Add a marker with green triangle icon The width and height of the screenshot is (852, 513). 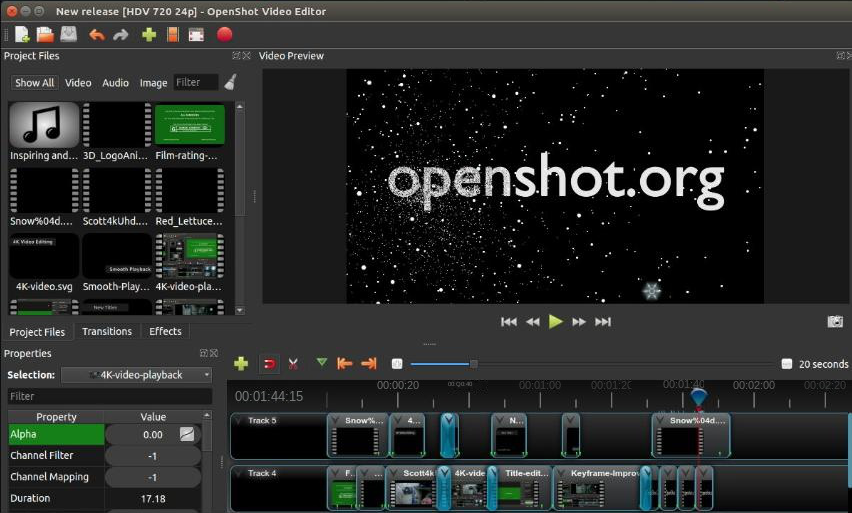tap(321, 363)
